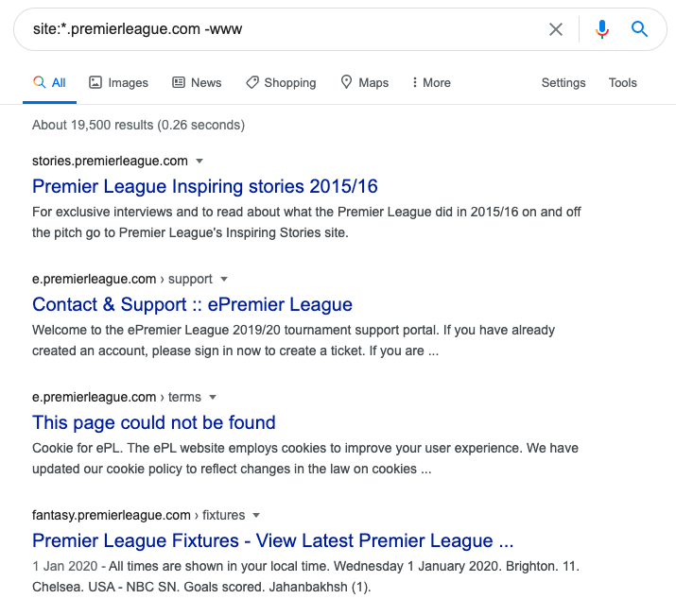Expand dropdown arrow beside e.premierleague.com › support
The width and height of the screenshot is (676, 616).
pyautogui.click(x=224, y=280)
